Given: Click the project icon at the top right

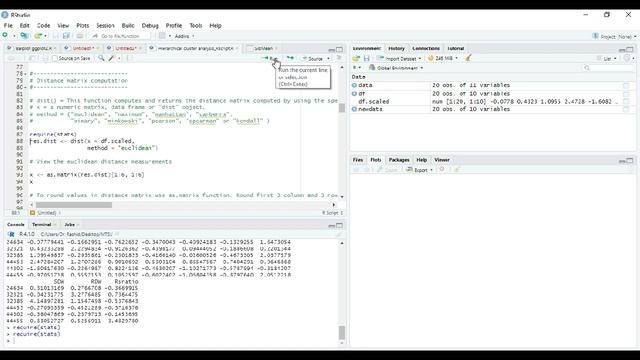Looking at the screenshot, I should coord(595,36).
